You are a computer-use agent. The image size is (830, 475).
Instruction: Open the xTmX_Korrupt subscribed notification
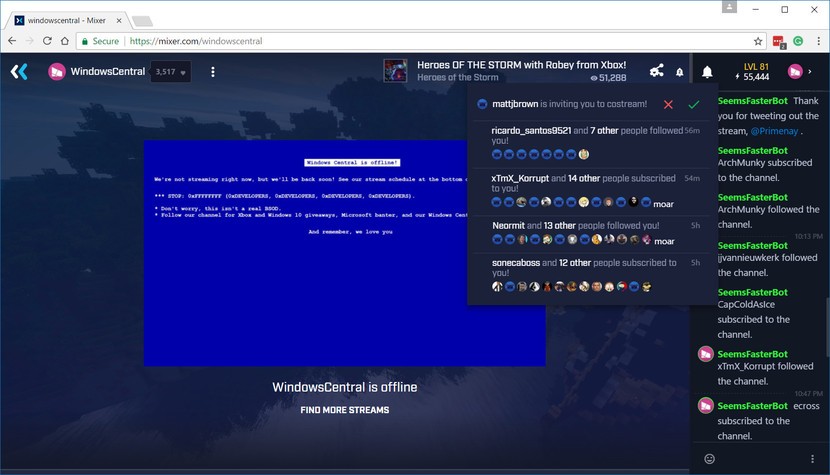point(589,192)
